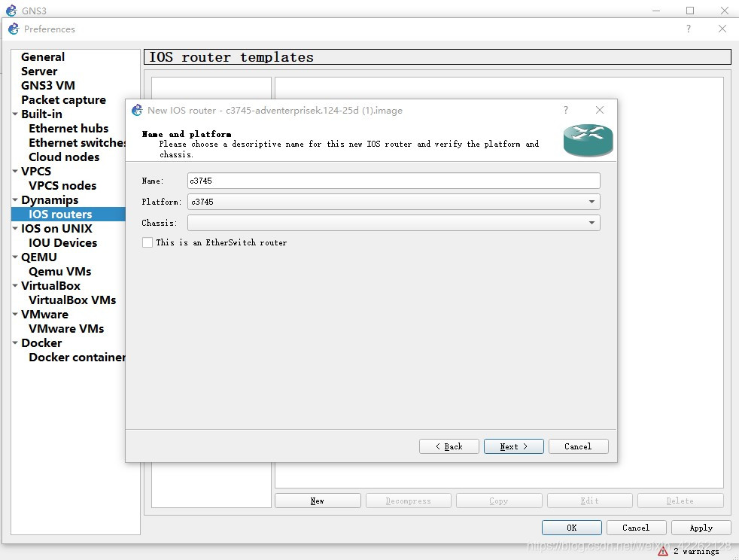Click the New IOS router dialog icon
Image resolution: width=739 pixels, height=560 pixels.
(137, 111)
